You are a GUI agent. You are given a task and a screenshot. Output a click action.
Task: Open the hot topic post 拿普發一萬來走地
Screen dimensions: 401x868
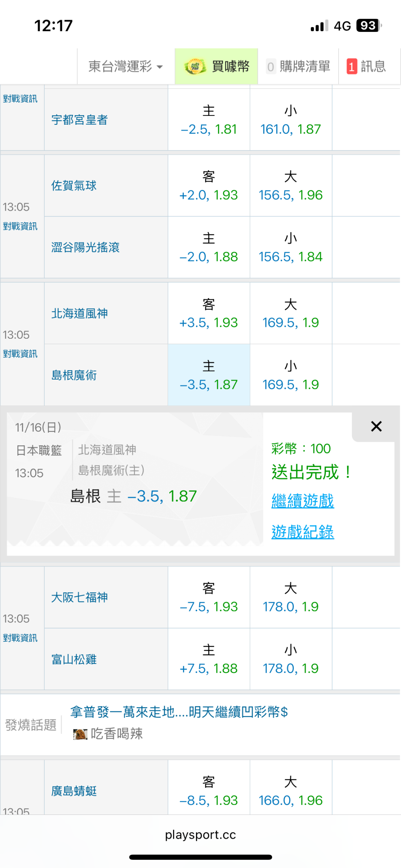coord(179,712)
